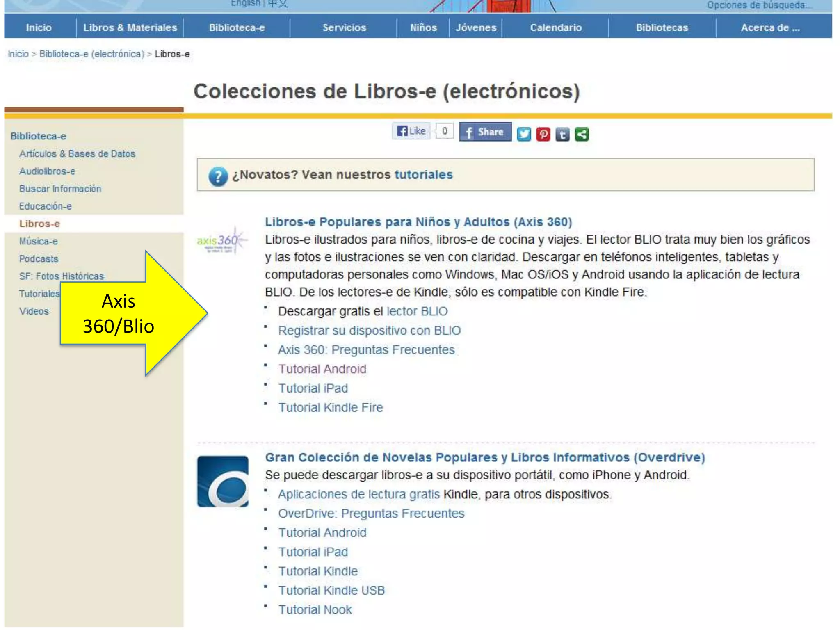The image size is (840, 630).
Task: Open the lector BLIO download link
Action: pyautogui.click(x=417, y=311)
